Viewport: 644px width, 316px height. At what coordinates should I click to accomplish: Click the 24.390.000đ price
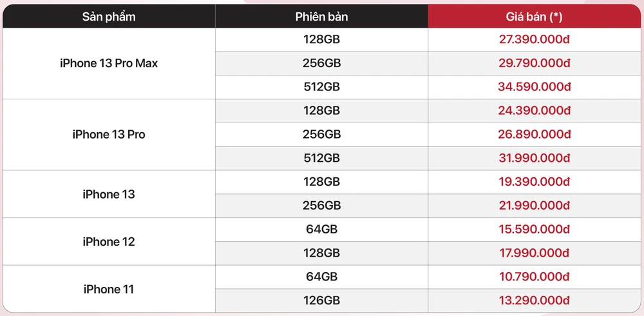pos(535,111)
